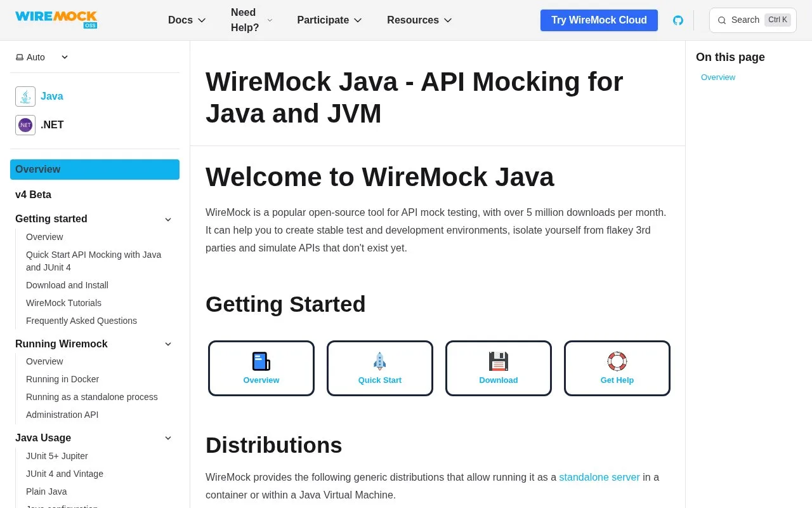812x508 pixels.
Task: Click Overview in On this page
Action: [x=718, y=77]
